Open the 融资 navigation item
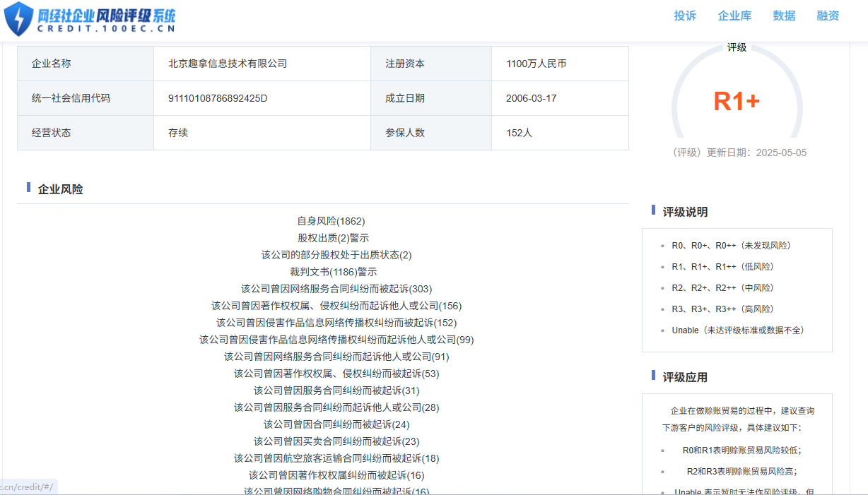This screenshot has height=495, width=868. (x=828, y=16)
